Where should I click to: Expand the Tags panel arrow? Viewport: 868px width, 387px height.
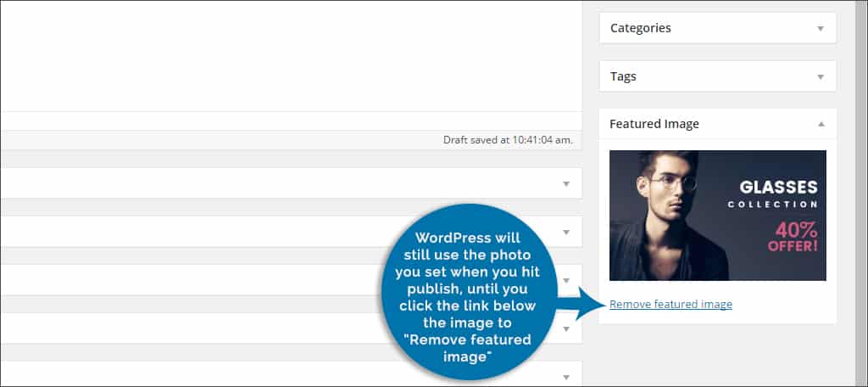coord(820,76)
